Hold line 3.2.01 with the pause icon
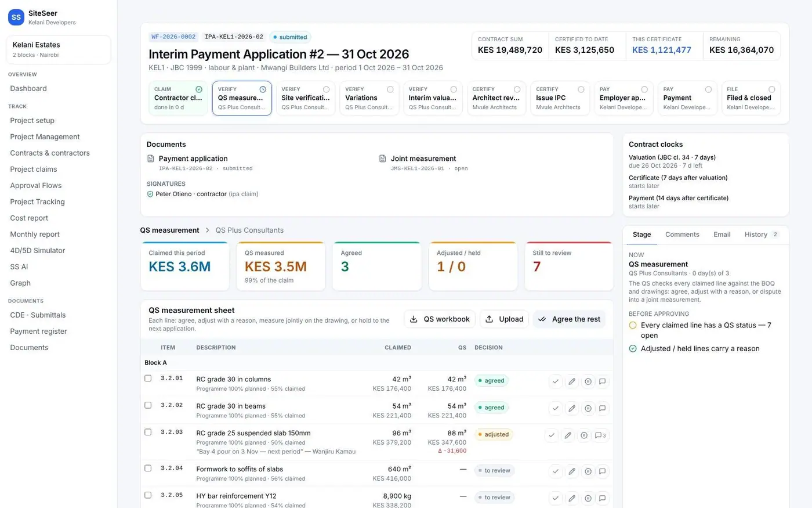 [x=588, y=381]
